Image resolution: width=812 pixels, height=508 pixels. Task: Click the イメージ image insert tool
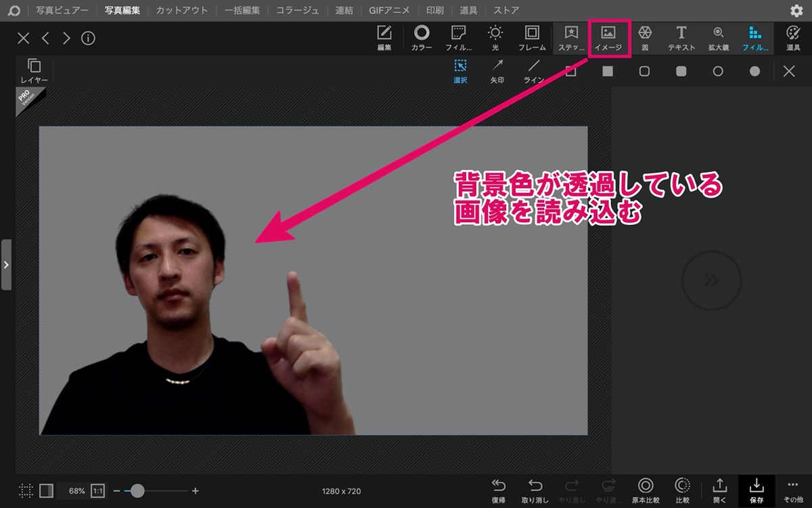click(608, 39)
